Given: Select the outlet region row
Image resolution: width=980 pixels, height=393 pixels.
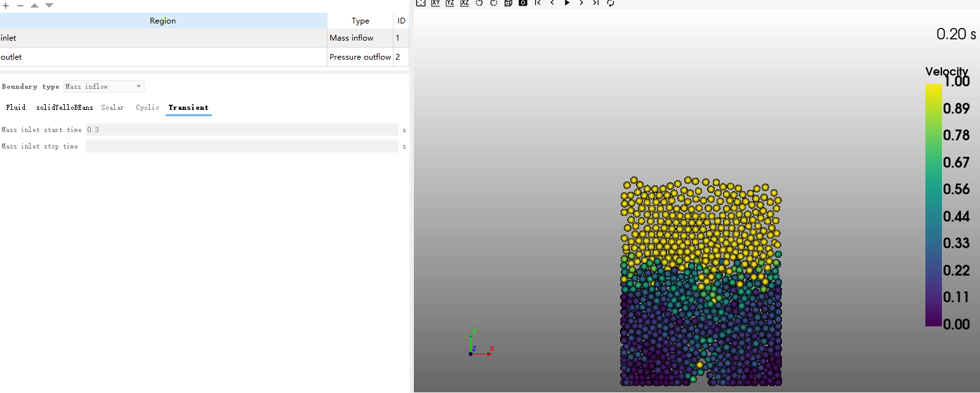Looking at the screenshot, I should coord(163,57).
